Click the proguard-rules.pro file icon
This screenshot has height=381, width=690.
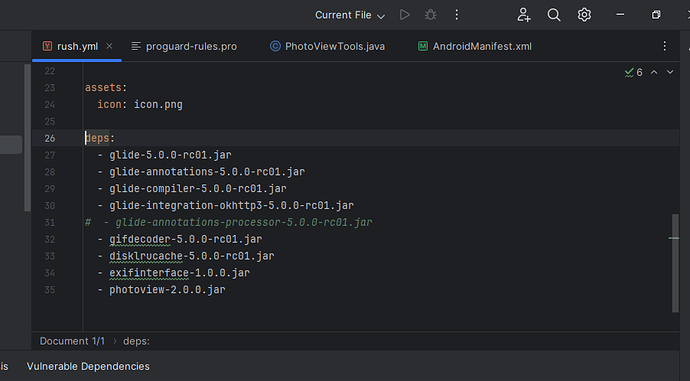pos(136,46)
